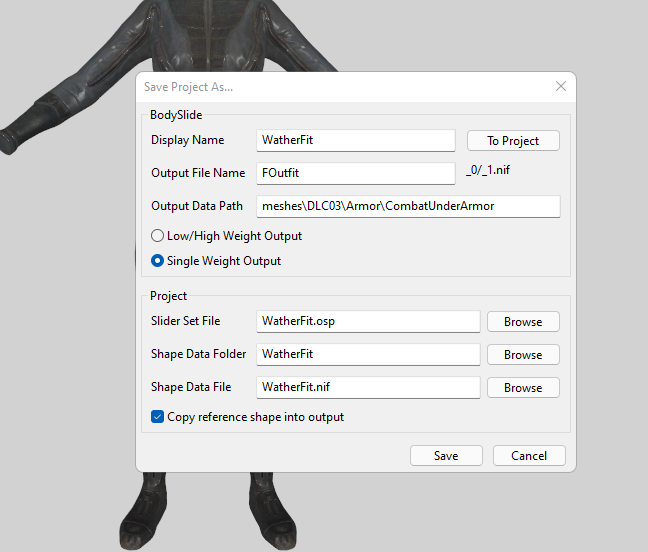Click the Save button
Image resolution: width=648 pixels, height=552 pixels.
[446, 456]
